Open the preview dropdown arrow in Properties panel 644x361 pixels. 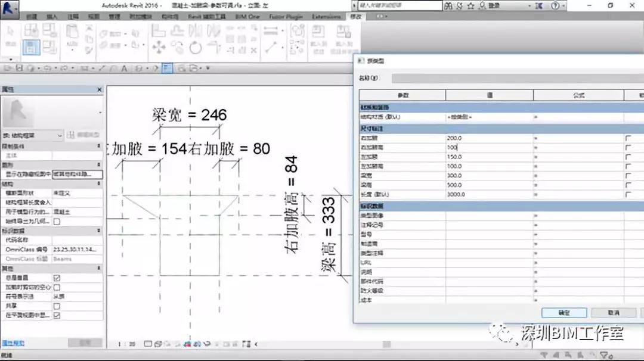click(100, 113)
